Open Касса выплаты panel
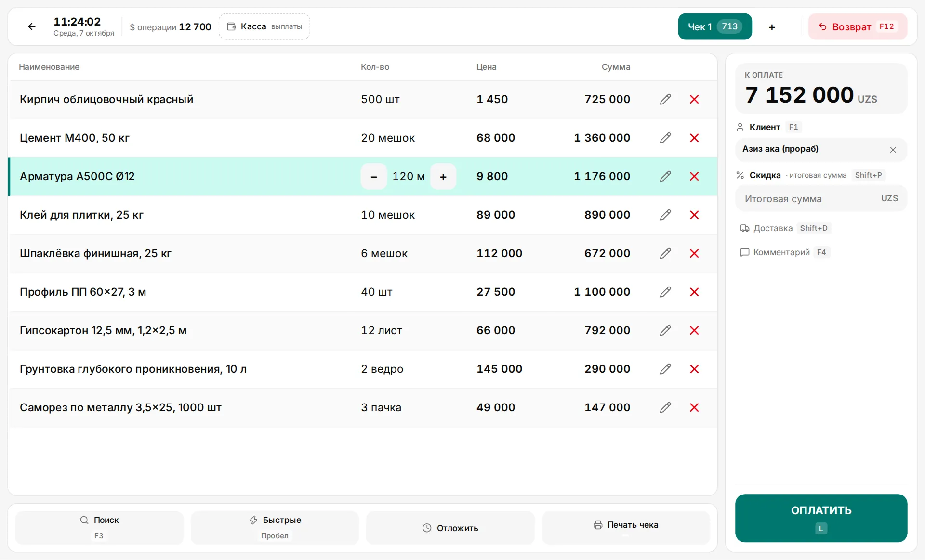The image size is (925, 560). tap(264, 26)
